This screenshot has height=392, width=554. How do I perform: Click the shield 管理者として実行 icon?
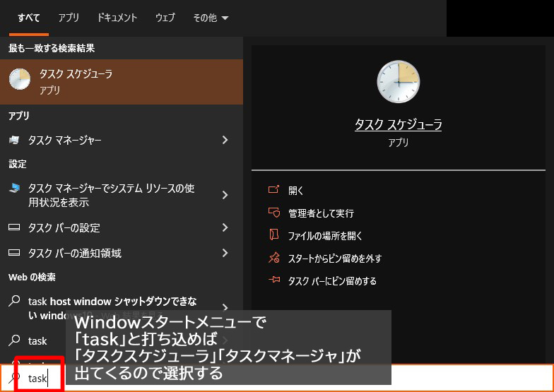[274, 212]
